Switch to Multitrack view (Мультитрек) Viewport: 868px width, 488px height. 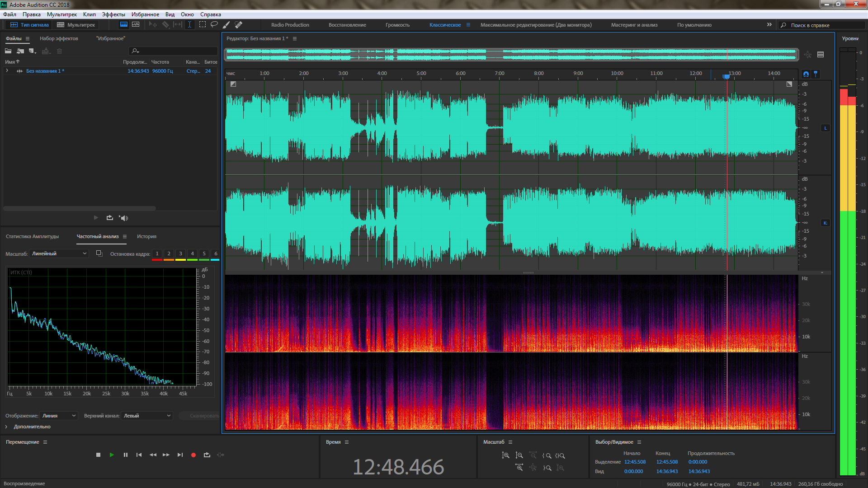[76, 25]
